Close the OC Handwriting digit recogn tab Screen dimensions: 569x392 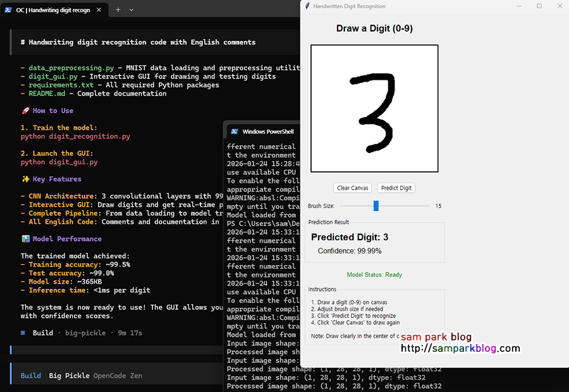[x=99, y=10]
